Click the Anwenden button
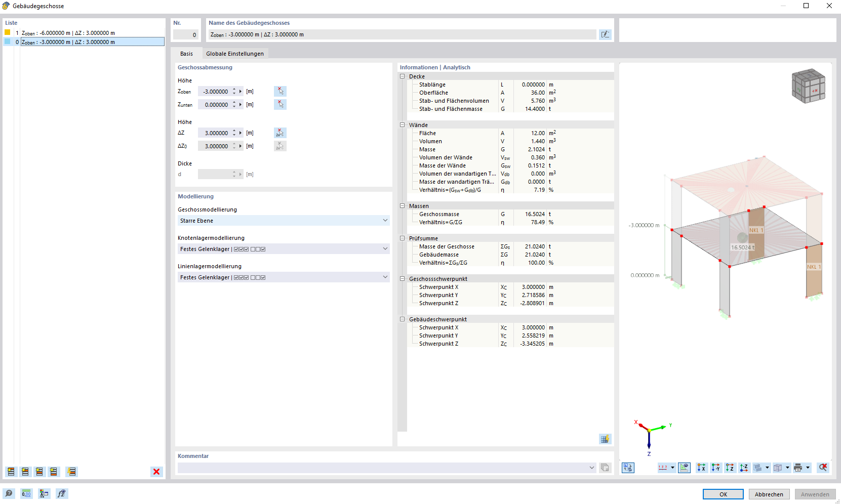The height and width of the screenshot is (504, 841). point(815,494)
